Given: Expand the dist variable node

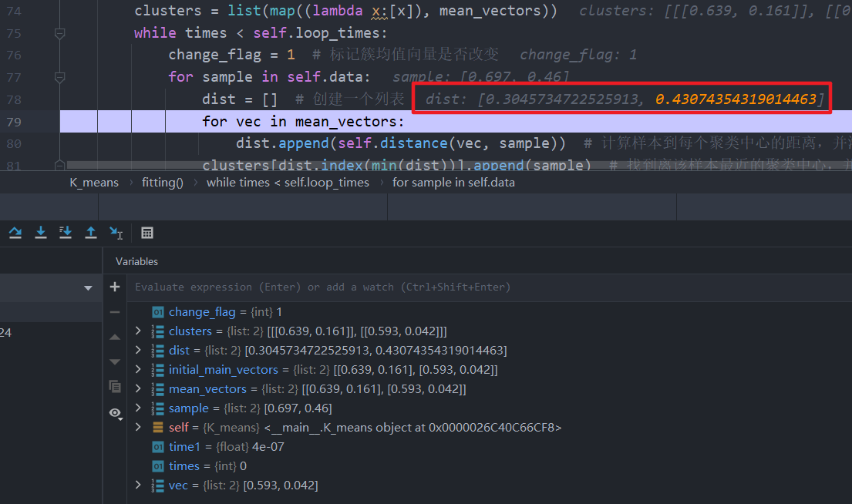Looking at the screenshot, I should [x=138, y=351].
